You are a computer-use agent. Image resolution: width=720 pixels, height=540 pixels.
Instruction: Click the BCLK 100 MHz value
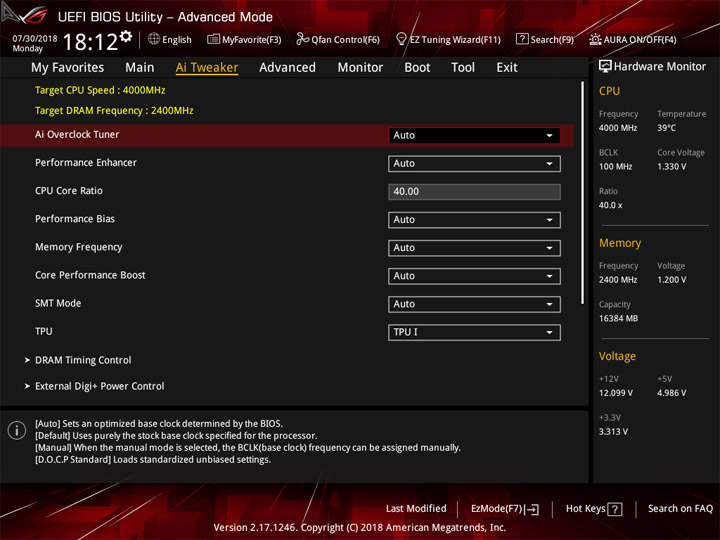click(x=615, y=167)
